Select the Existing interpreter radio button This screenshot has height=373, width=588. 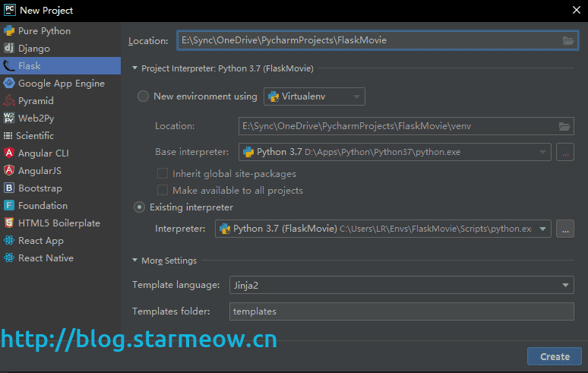point(140,207)
